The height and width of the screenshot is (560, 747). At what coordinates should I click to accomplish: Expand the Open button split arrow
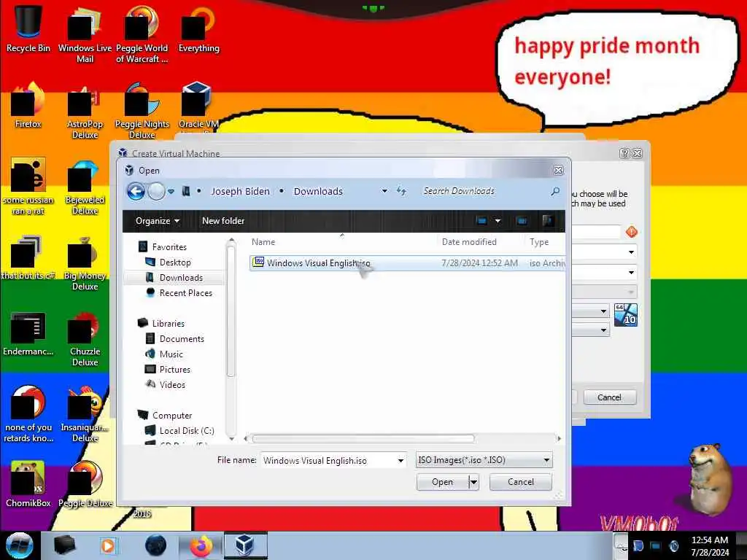point(473,482)
